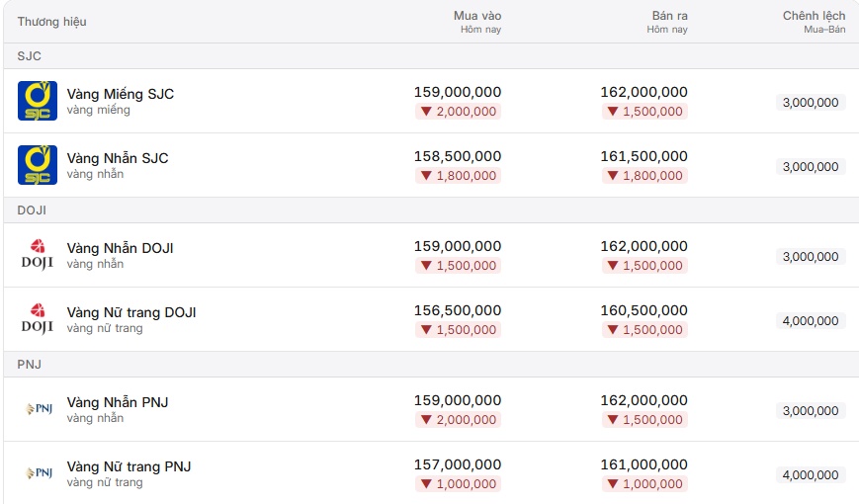Click the DOJI group section header

pyautogui.click(x=431, y=210)
